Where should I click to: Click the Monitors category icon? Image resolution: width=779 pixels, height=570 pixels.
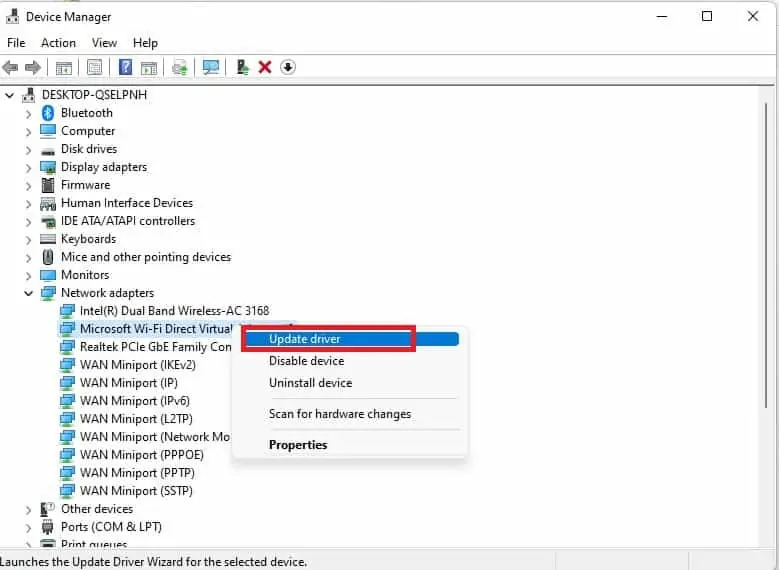tap(48, 275)
